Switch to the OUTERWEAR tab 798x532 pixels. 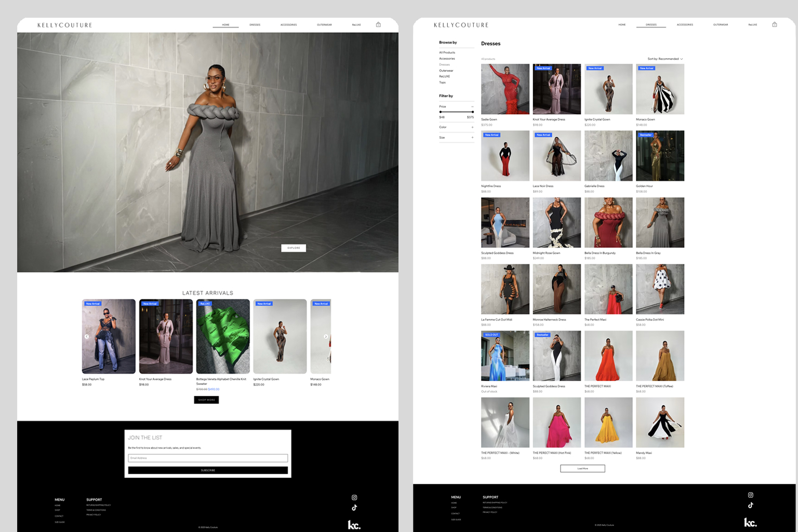(324, 24)
